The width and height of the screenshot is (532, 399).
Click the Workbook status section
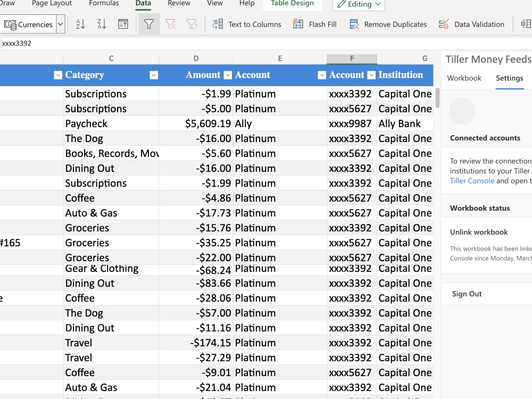tap(480, 209)
